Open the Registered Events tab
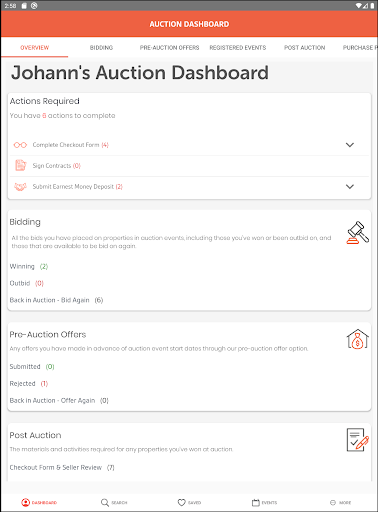 point(238,48)
